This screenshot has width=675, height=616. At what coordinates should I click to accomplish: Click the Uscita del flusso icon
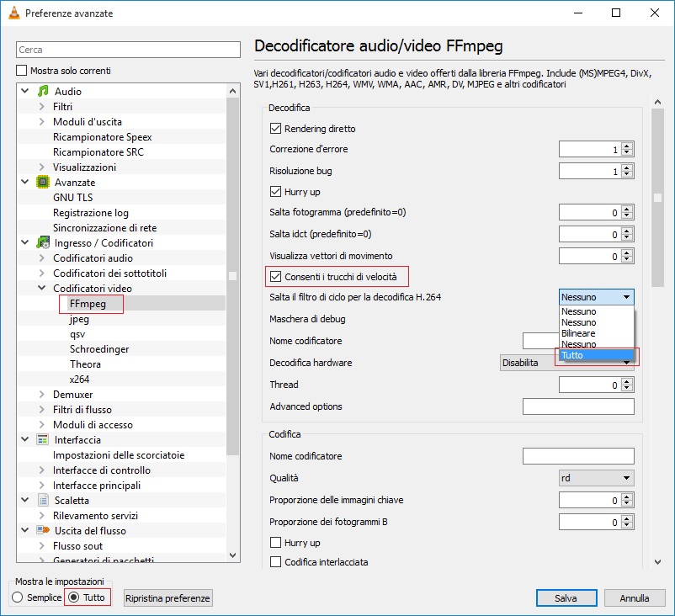click(43, 530)
